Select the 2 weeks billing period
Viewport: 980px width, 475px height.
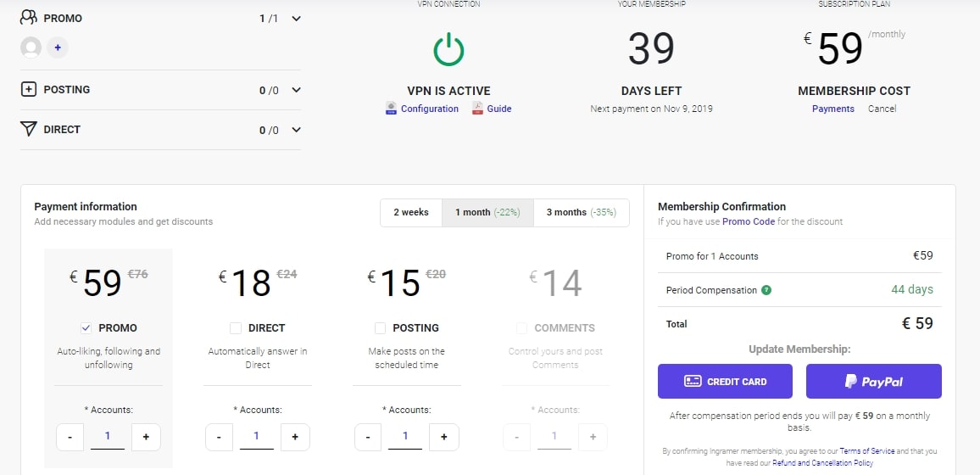[x=411, y=213]
